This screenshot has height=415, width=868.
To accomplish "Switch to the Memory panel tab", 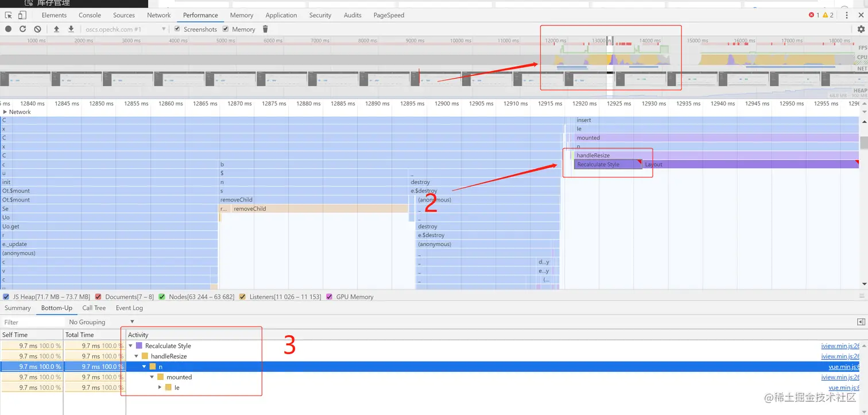I will (242, 15).
